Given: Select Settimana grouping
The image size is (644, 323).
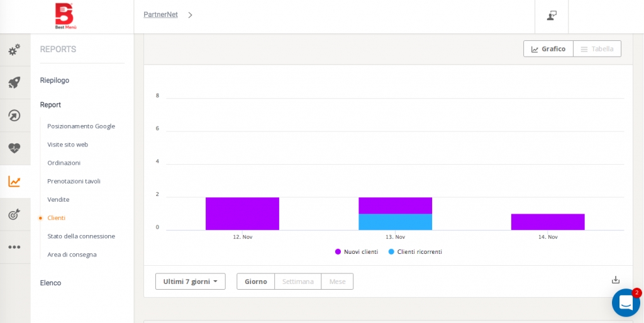Looking at the screenshot, I should pyautogui.click(x=297, y=282).
